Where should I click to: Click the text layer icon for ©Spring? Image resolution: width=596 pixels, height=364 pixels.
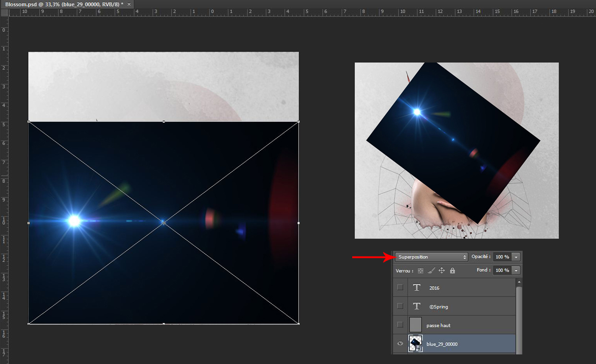(x=417, y=306)
